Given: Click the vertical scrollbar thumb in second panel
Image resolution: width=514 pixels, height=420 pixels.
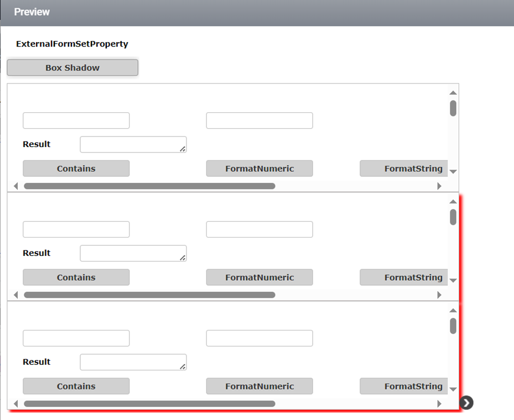Looking at the screenshot, I should tap(453, 217).
